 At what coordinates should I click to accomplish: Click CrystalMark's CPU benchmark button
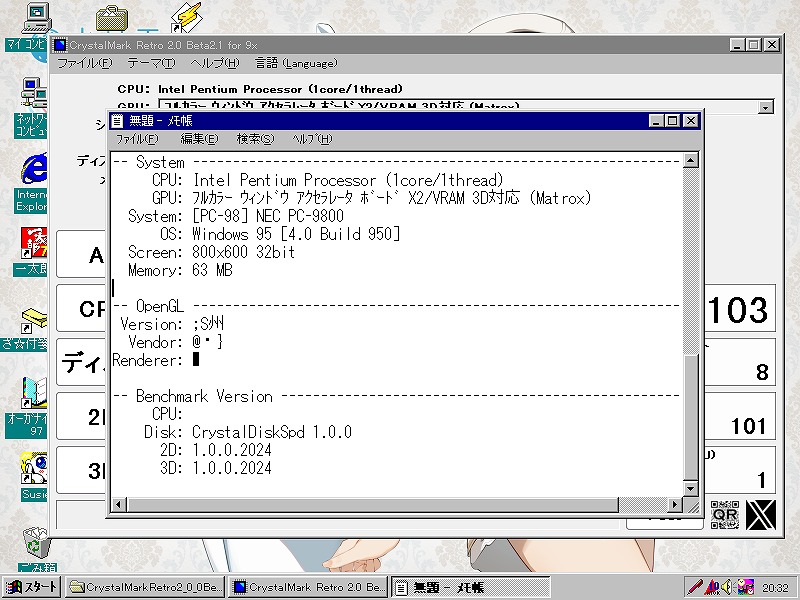82,308
